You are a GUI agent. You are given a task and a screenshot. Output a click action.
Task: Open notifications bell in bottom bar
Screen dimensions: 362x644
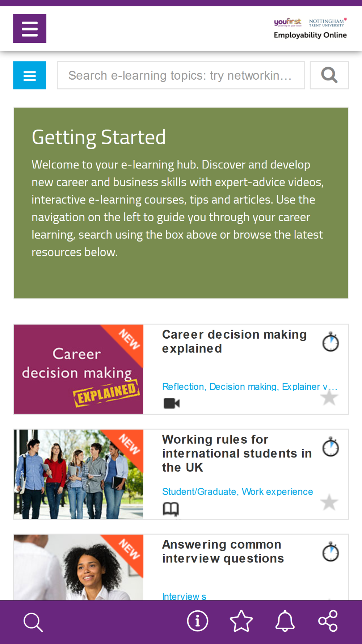[x=285, y=621]
